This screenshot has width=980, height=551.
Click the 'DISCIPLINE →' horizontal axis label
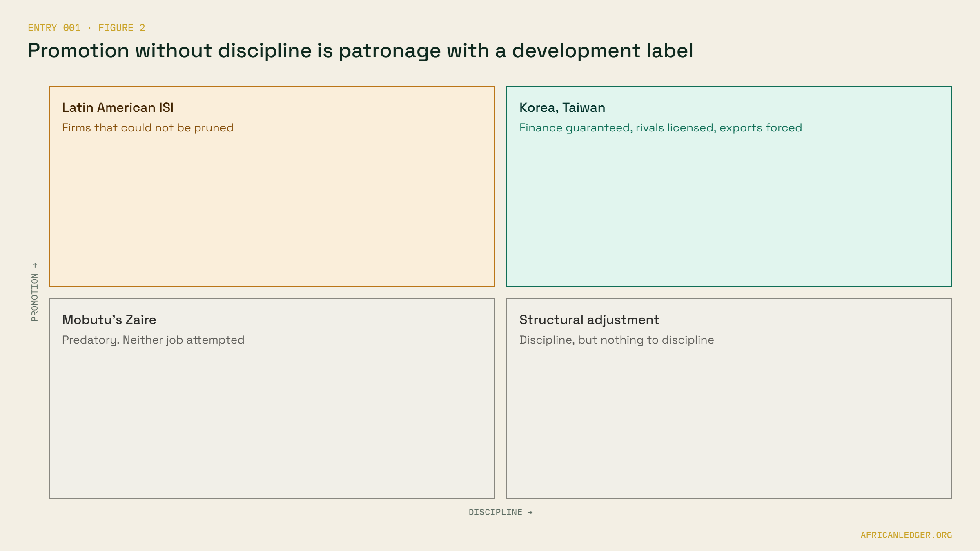501,512
